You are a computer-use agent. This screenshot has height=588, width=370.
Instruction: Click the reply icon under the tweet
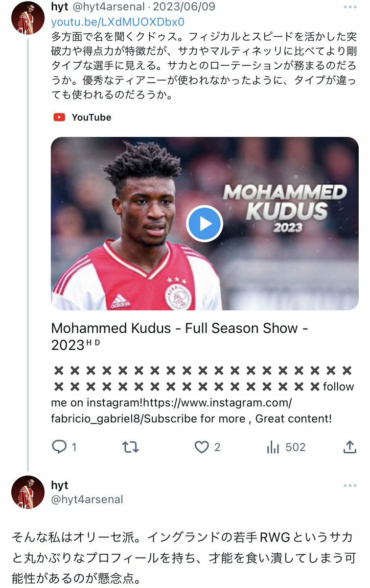click(x=59, y=447)
